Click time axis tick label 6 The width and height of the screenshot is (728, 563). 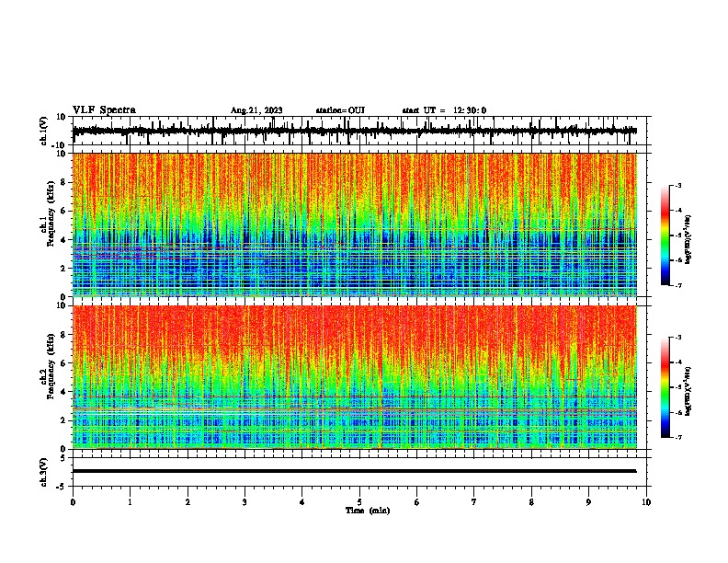[417, 502]
